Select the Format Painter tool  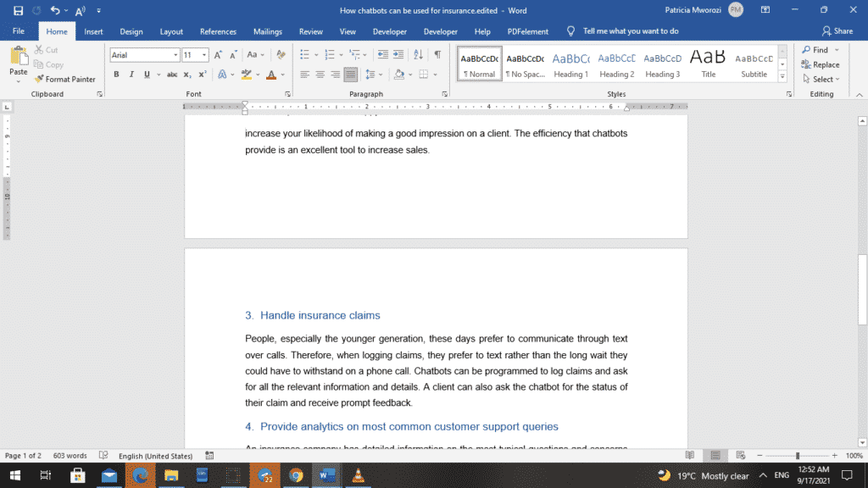pos(66,80)
